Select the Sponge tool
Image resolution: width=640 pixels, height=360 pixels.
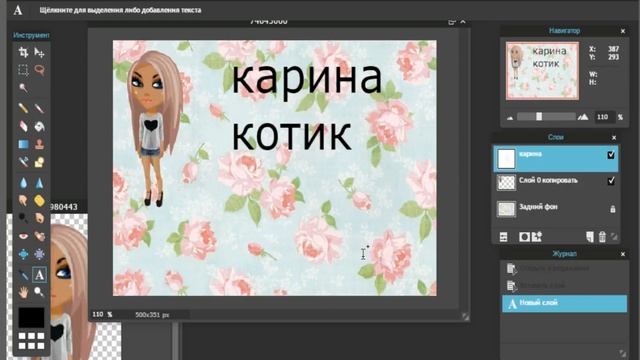[x=40, y=200]
